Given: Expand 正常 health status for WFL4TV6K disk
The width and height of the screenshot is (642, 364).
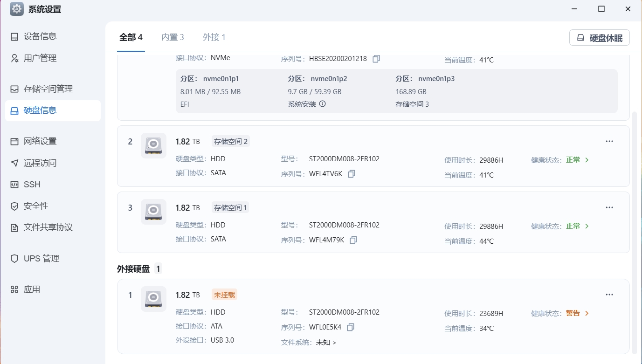Looking at the screenshot, I should (578, 160).
